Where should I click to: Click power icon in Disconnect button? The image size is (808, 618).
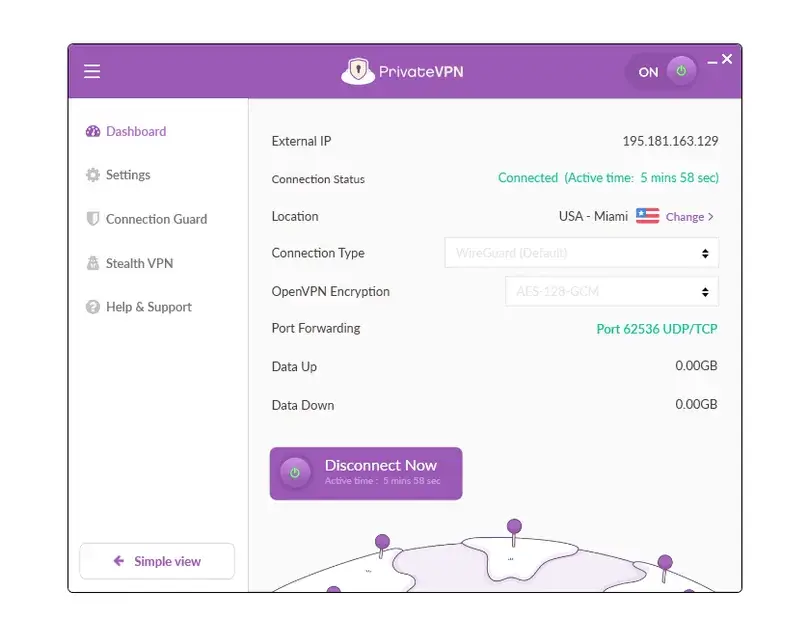coord(295,473)
